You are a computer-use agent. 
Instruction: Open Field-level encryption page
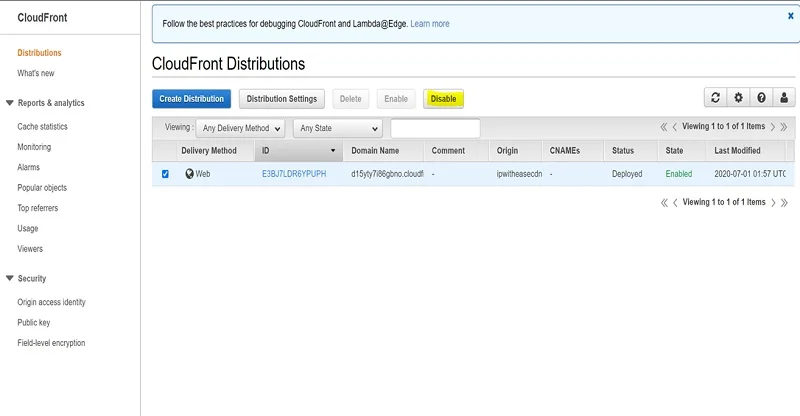tap(51, 342)
